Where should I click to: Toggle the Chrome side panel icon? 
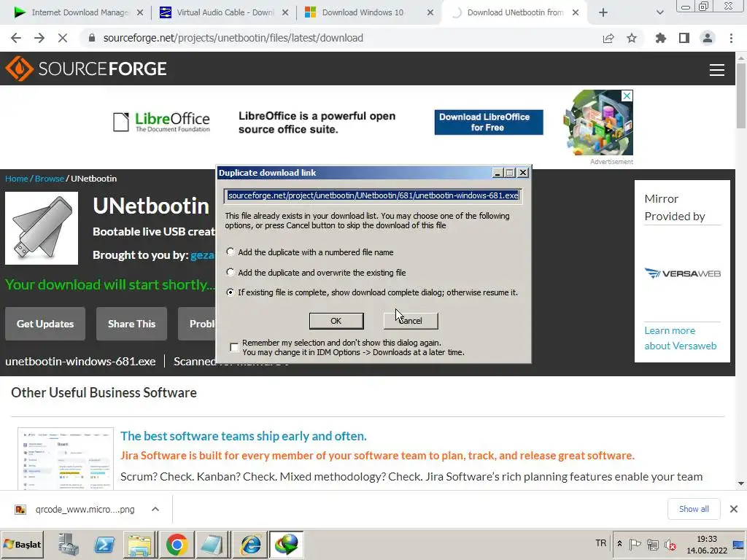tap(684, 38)
